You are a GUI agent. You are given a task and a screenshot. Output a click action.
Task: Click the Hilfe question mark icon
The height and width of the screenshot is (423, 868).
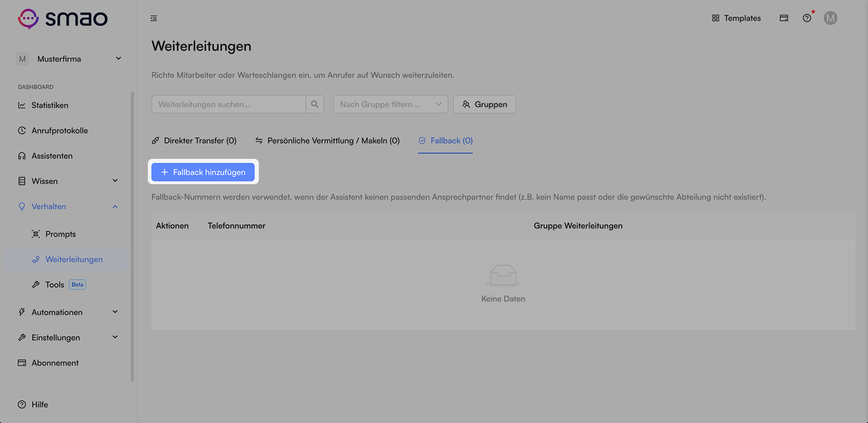coord(22,405)
